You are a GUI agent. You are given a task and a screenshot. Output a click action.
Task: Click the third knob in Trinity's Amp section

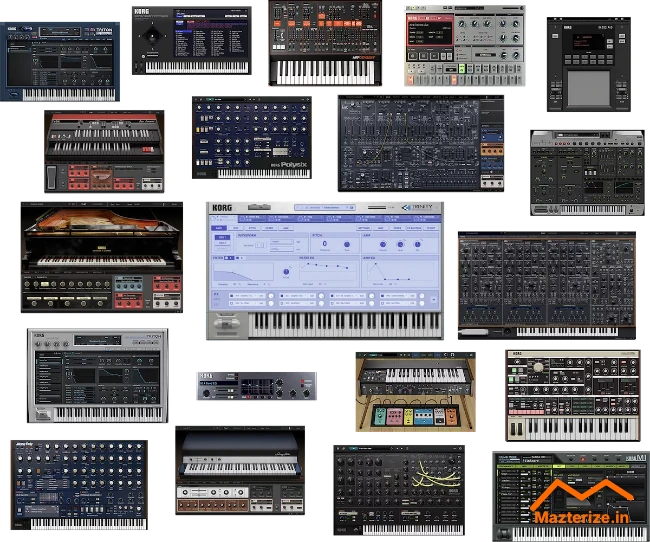[417, 244]
